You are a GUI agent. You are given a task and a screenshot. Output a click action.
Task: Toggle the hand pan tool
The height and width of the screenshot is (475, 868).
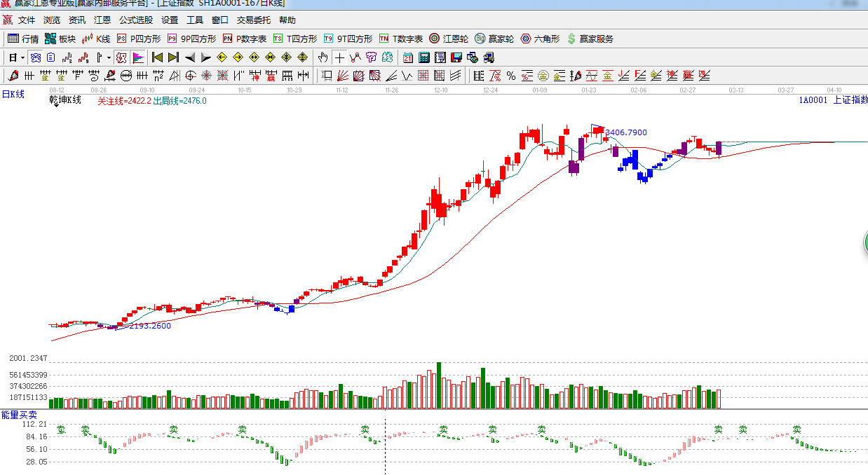[323, 57]
